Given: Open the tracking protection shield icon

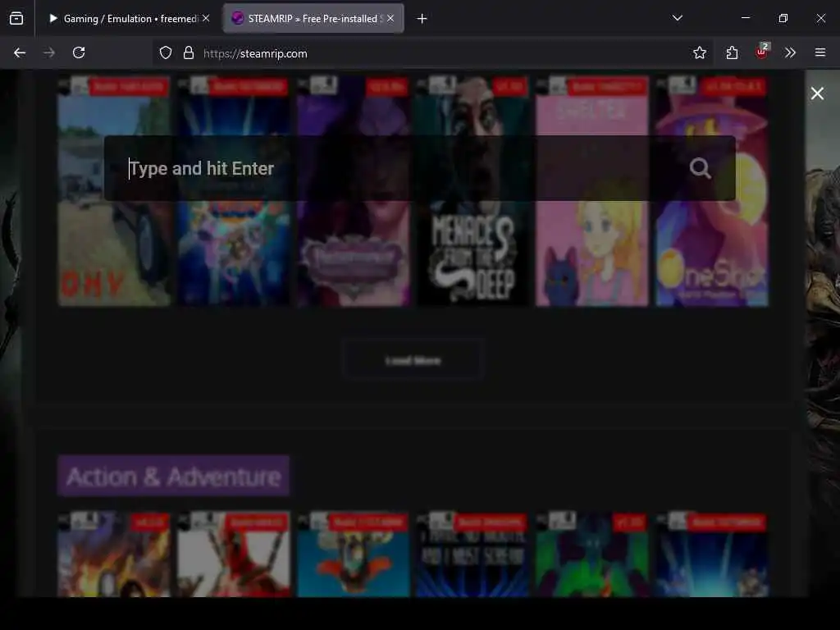Looking at the screenshot, I should tap(166, 52).
